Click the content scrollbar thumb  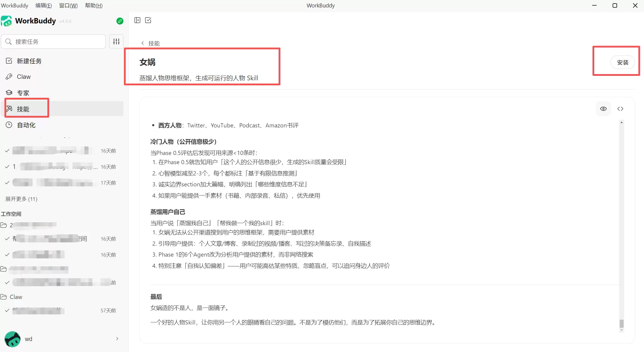[x=621, y=324]
